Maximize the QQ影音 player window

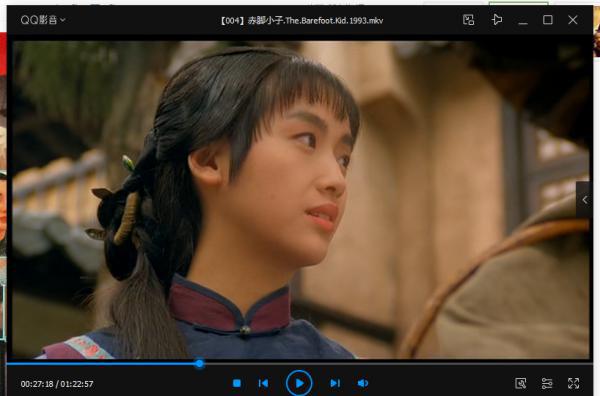point(548,20)
